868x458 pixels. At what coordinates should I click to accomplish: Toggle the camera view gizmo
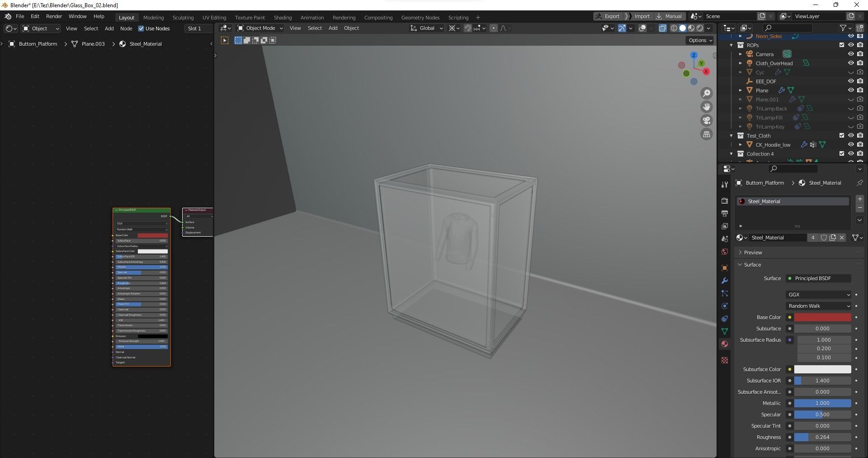click(706, 120)
